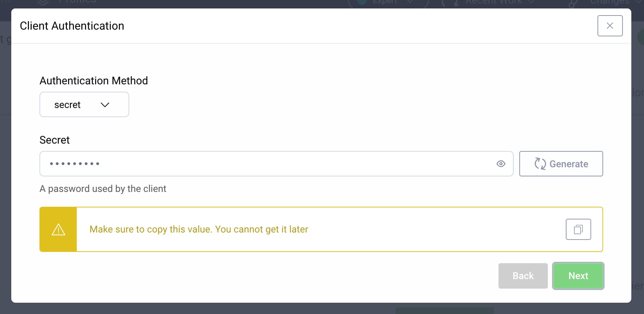Click the copy icon in the warning banner
644x314 pixels.
578,229
